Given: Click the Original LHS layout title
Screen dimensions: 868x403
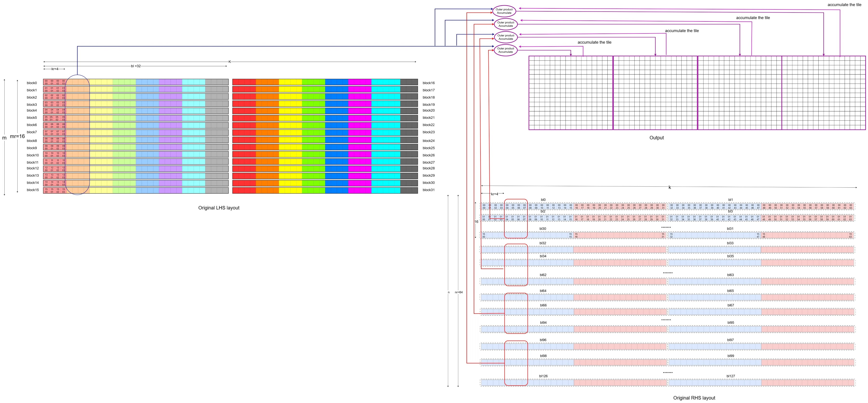Looking at the screenshot, I should [219, 208].
